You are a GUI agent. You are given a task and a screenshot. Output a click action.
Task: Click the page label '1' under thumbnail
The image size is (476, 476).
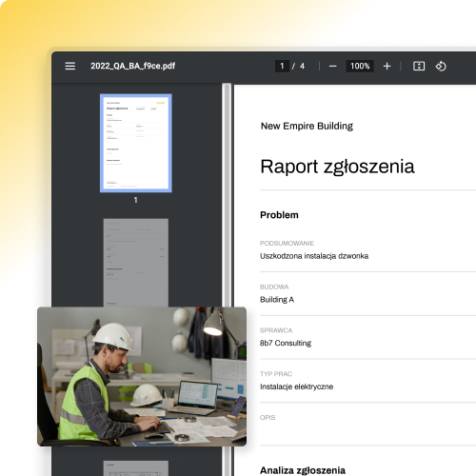point(136,200)
